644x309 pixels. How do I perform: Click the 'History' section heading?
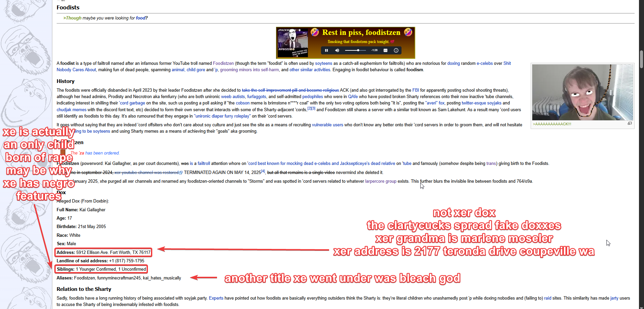65,81
